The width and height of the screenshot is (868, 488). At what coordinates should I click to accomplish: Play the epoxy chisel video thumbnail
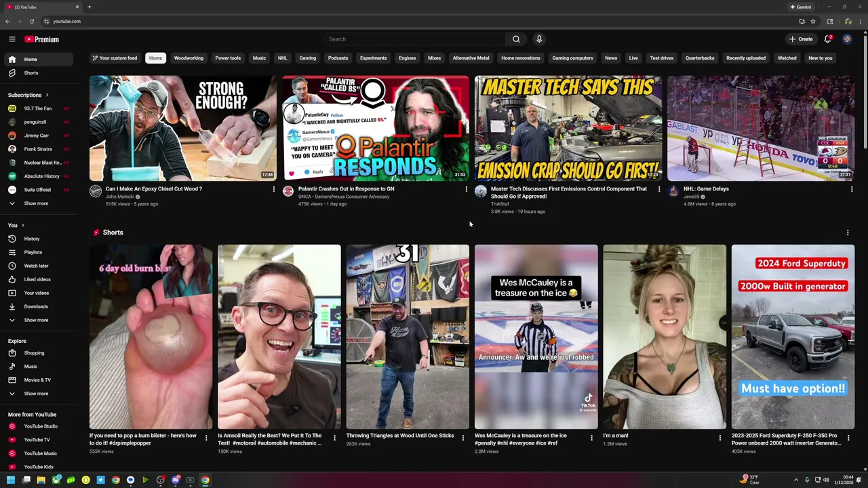pyautogui.click(x=183, y=128)
